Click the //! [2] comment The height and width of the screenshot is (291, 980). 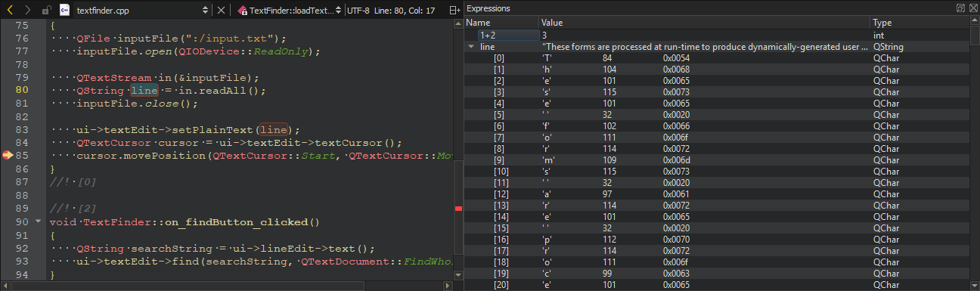[73, 209]
